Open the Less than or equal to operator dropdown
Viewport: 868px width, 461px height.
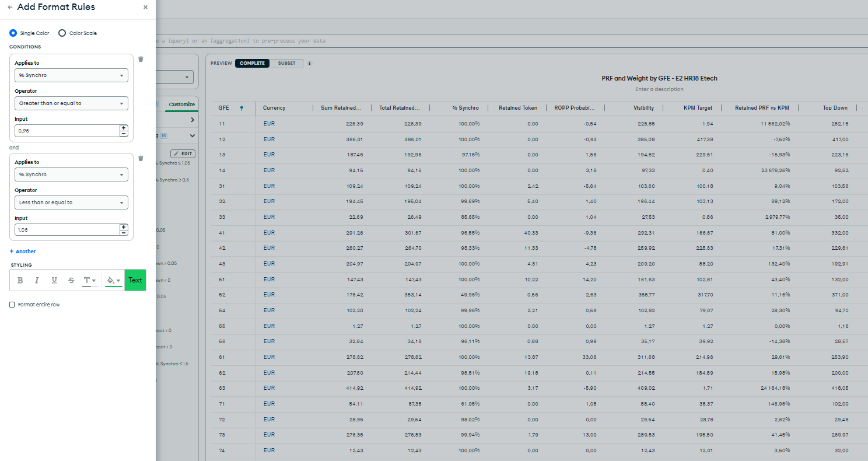click(x=71, y=202)
